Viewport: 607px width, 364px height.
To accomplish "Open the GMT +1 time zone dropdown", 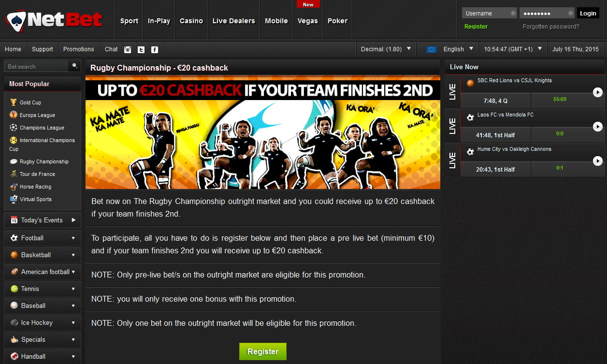I will 513,49.
